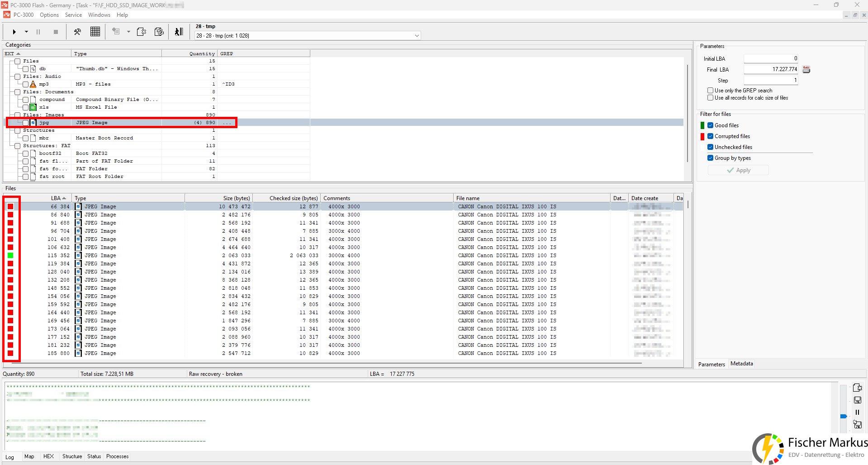
Task: Open the 28 - tmp task dropdown
Action: click(x=417, y=36)
